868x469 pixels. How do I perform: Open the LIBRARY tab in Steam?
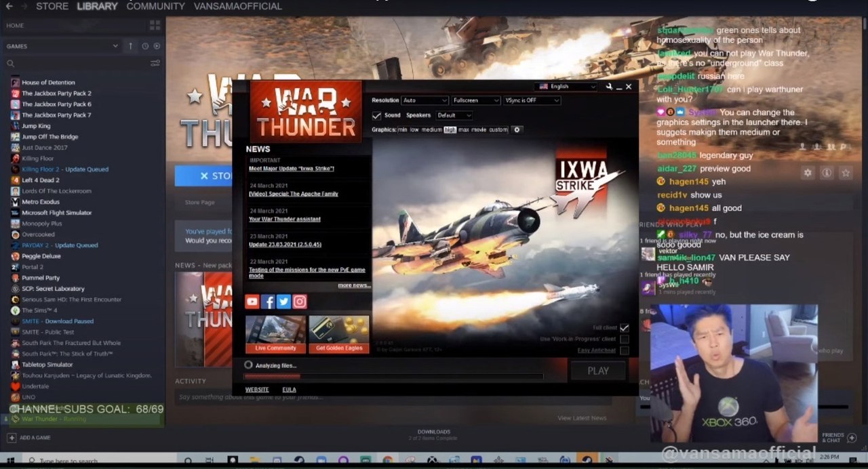click(97, 6)
